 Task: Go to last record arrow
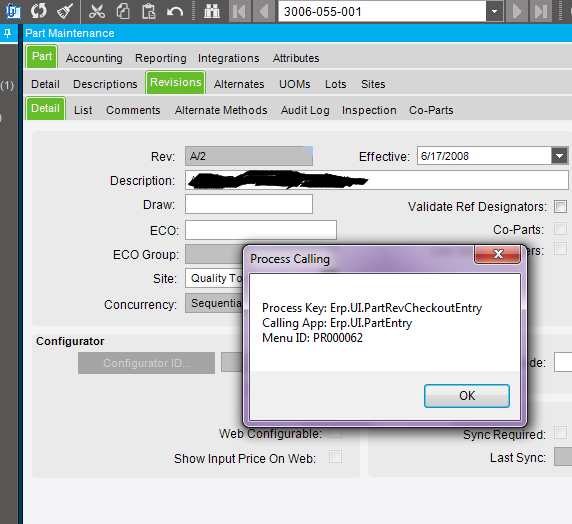(541, 11)
